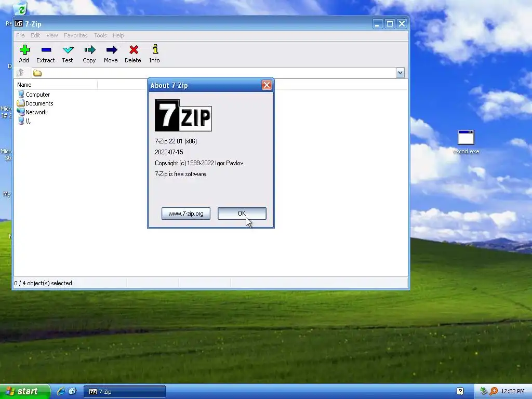Image resolution: width=532 pixels, height=399 pixels.
Task: Click the network connection tray icon
Action: click(484, 391)
